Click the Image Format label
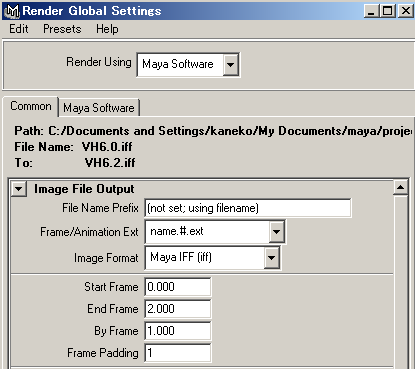This screenshot has height=369, width=415. tap(106, 258)
